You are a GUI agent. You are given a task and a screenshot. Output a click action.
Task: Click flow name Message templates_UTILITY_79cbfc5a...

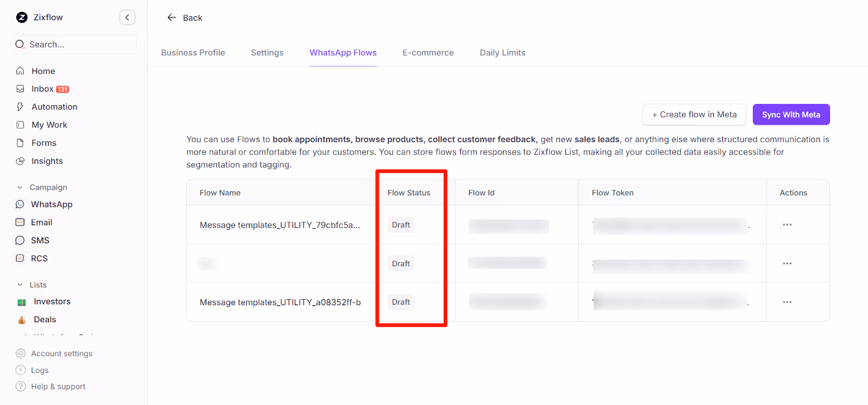[x=280, y=225]
